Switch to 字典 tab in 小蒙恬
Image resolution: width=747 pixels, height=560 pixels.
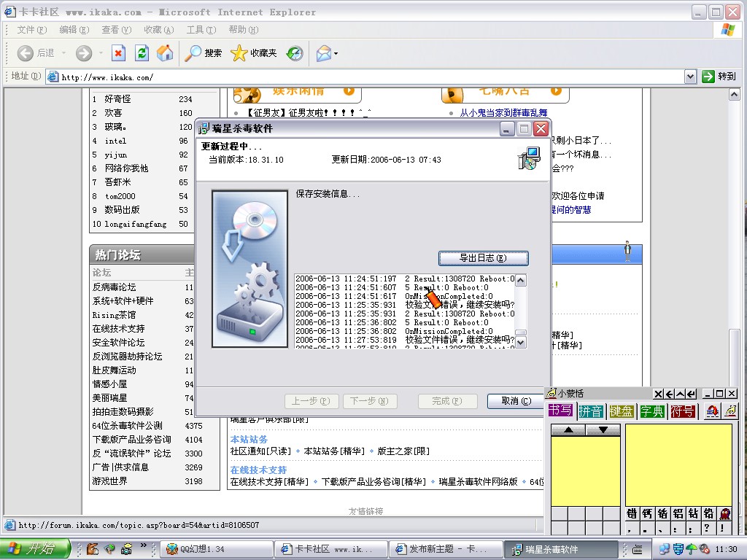click(651, 411)
